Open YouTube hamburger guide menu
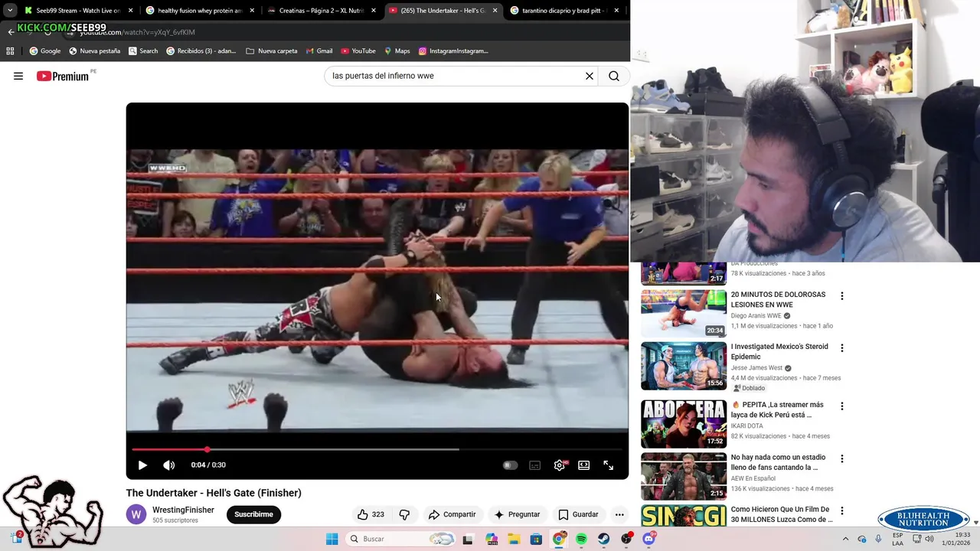The image size is (980, 551). point(18,76)
